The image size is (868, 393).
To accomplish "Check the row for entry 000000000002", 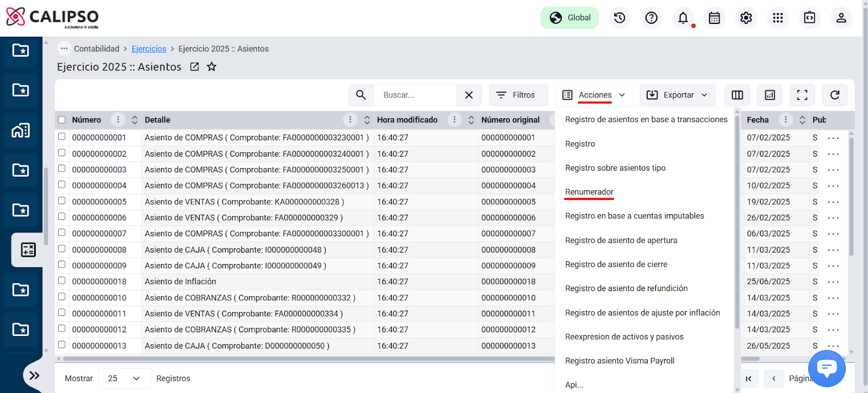I will [62, 153].
